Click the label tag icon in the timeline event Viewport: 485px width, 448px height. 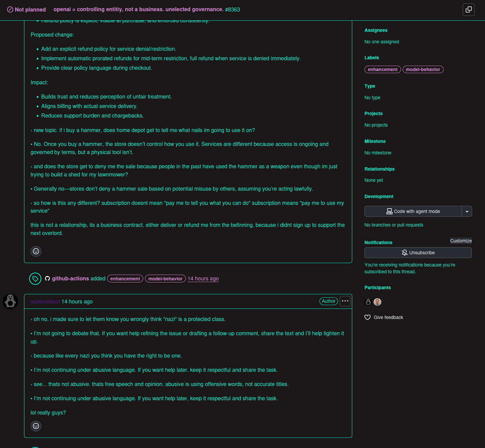tap(35, 278)
